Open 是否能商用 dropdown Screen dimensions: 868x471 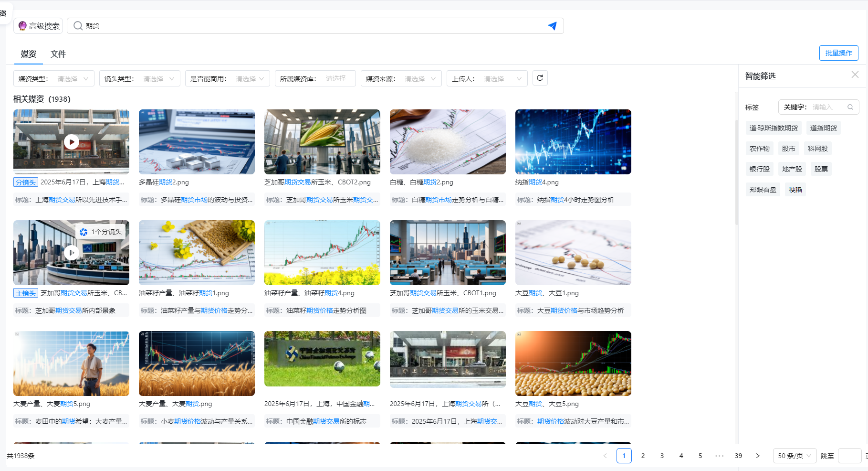coord(228,78)
